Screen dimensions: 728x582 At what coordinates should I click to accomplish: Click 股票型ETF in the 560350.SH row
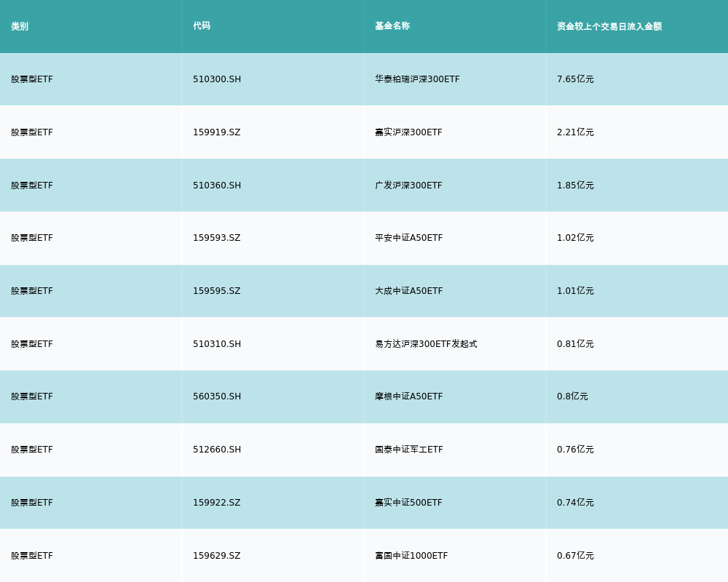point(32,396)
